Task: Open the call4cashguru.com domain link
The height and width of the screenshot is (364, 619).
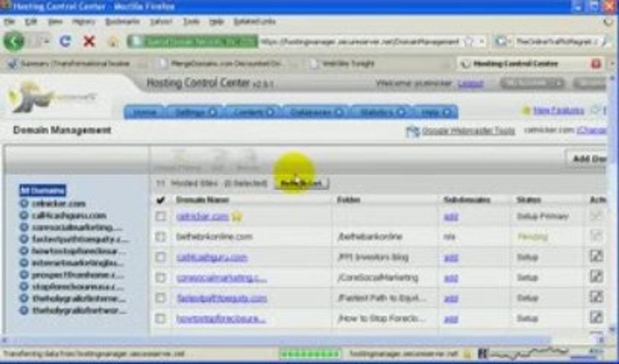Action: pyautogui.click(x=212, y=257)
